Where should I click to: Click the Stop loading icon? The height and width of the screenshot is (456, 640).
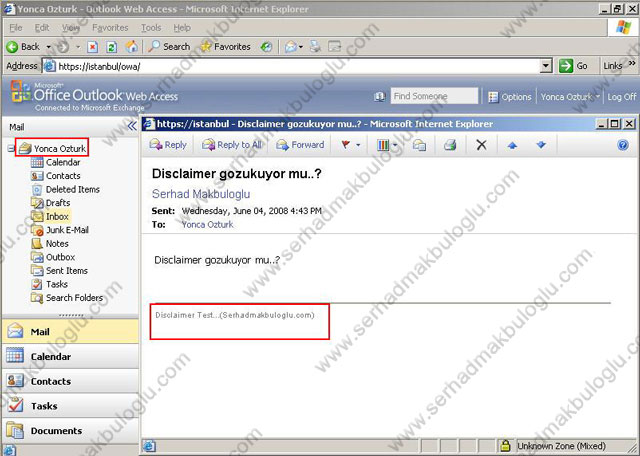tap(93, 47)
